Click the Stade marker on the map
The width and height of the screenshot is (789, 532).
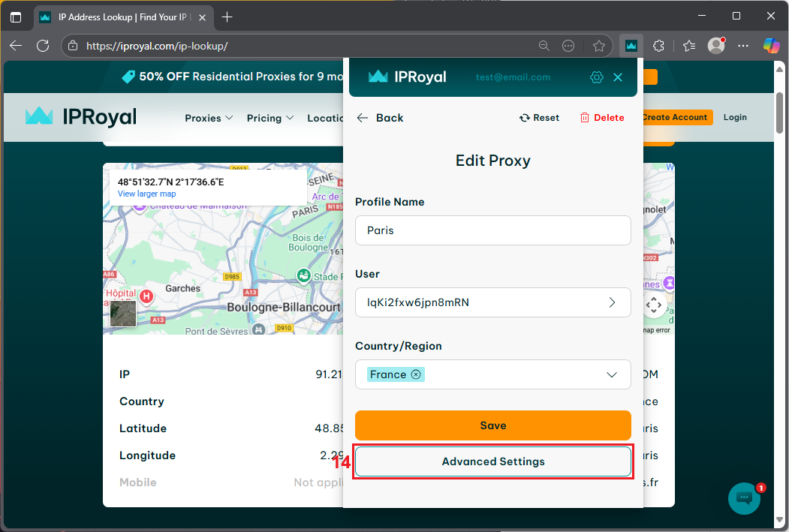click(x=303, y=275)
